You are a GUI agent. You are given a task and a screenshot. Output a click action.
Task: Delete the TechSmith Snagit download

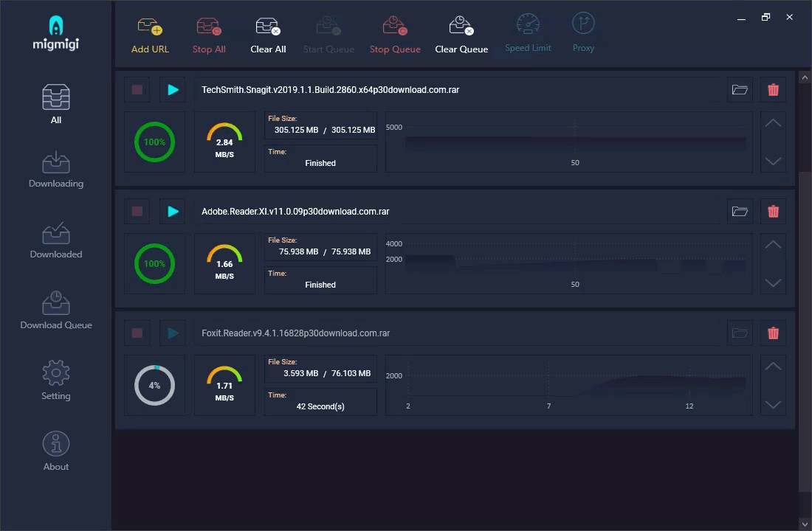coord(773,89)
